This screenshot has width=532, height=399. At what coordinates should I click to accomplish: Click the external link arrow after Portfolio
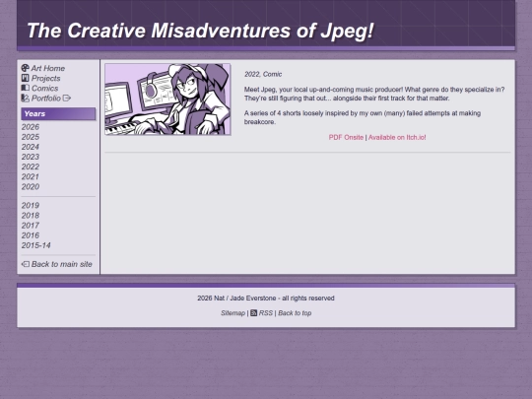67,99
